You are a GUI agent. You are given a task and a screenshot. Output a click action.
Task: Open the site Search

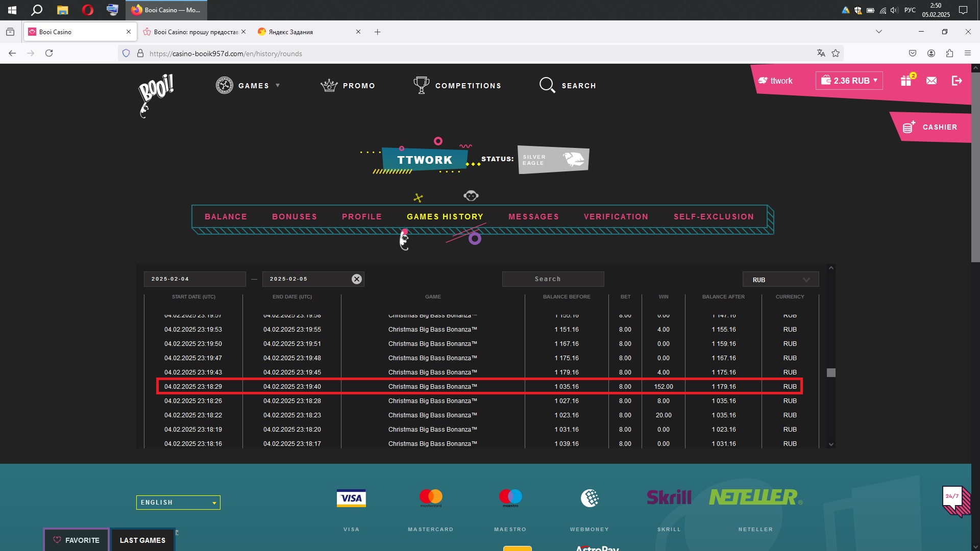(x=568, y=86)
